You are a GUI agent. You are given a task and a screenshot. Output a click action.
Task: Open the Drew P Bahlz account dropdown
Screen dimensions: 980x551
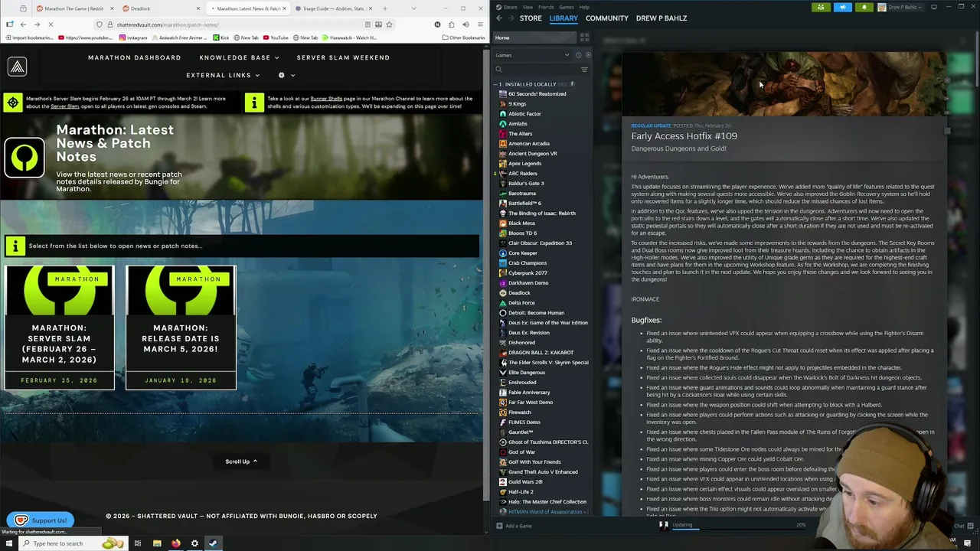point(902,7)
